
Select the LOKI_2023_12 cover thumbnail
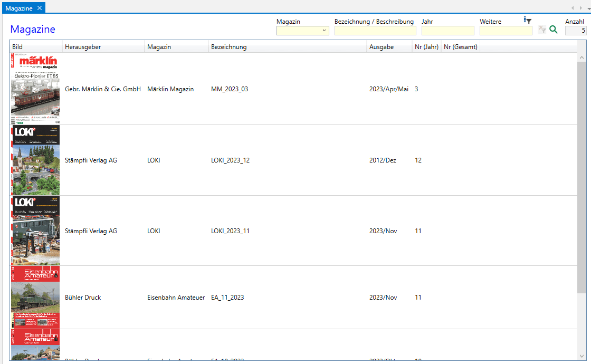point(35,160)
